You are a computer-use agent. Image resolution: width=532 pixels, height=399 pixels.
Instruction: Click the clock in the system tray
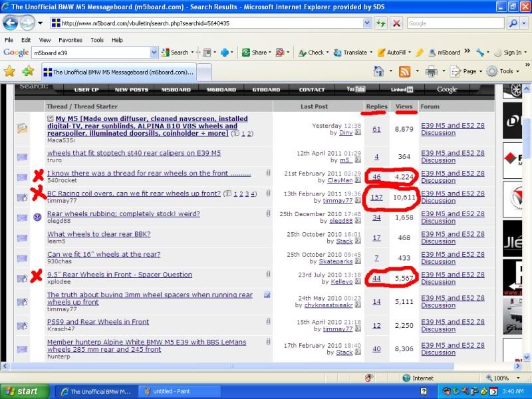[x=513, y=391]
